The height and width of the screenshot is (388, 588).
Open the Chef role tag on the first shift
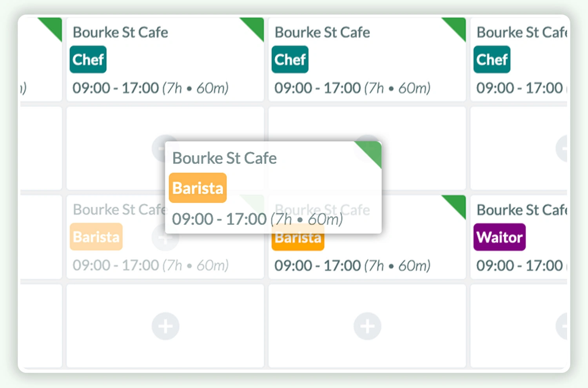[x=88, y=59]
